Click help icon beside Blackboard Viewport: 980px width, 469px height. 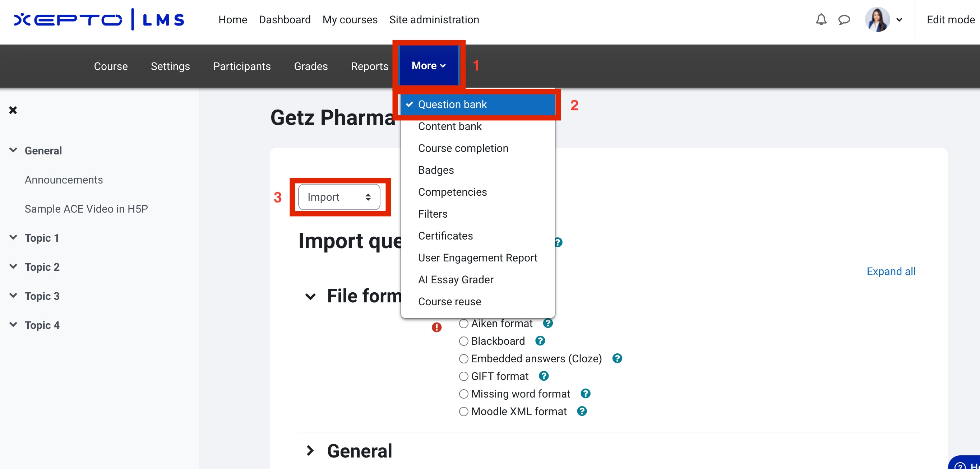tap(540, 340)
